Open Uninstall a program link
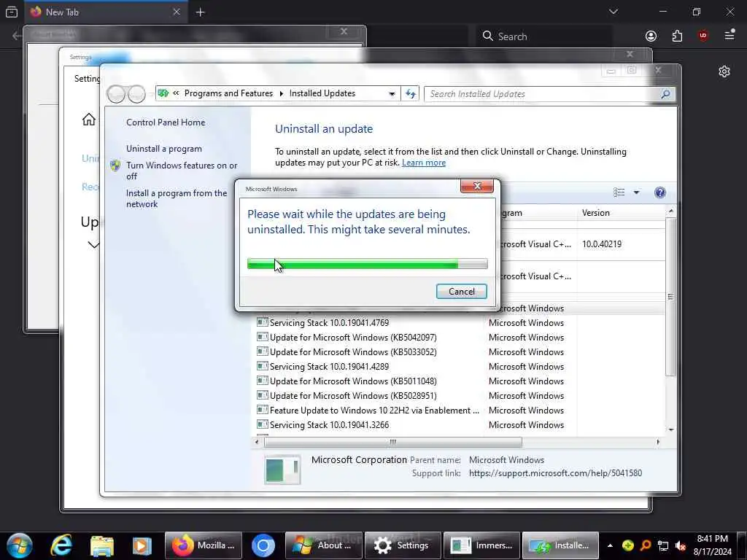 coord(164,149)
